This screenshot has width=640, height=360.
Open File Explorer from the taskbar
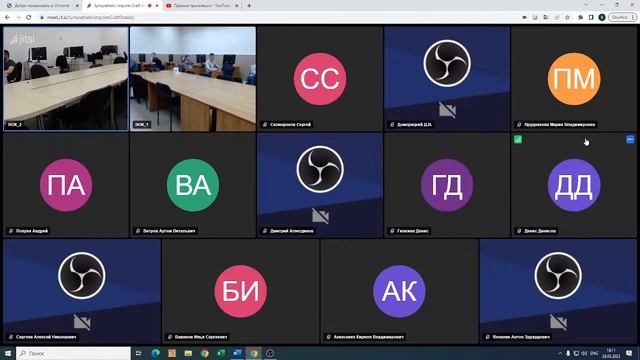coord(188,353)
